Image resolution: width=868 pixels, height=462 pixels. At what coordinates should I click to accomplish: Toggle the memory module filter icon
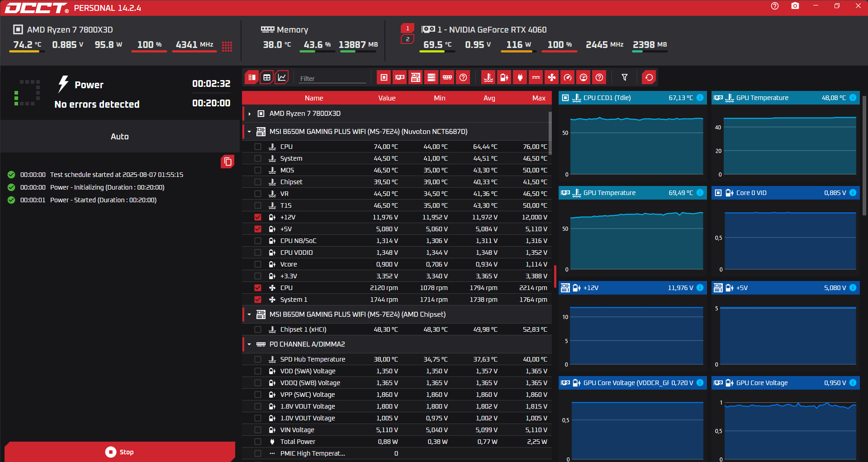point(447,77)
